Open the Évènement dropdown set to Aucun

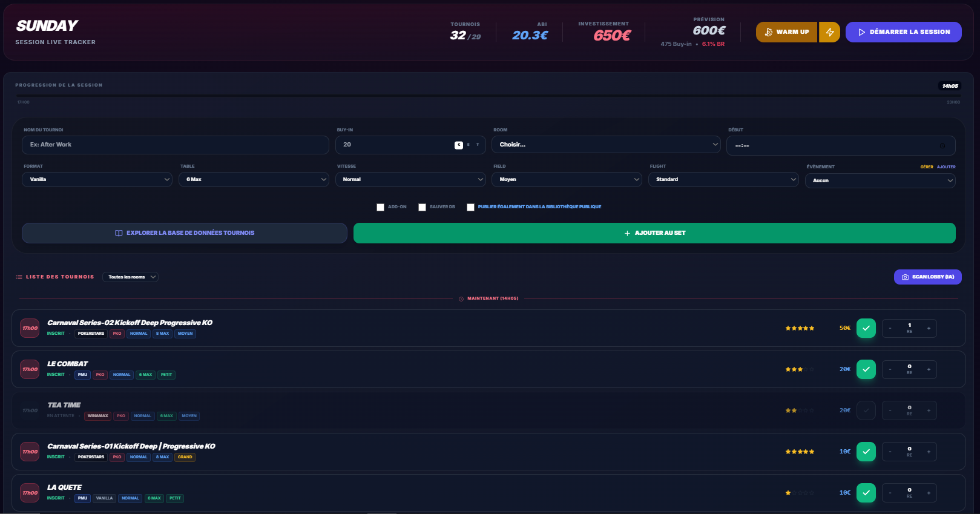point(880,180)
